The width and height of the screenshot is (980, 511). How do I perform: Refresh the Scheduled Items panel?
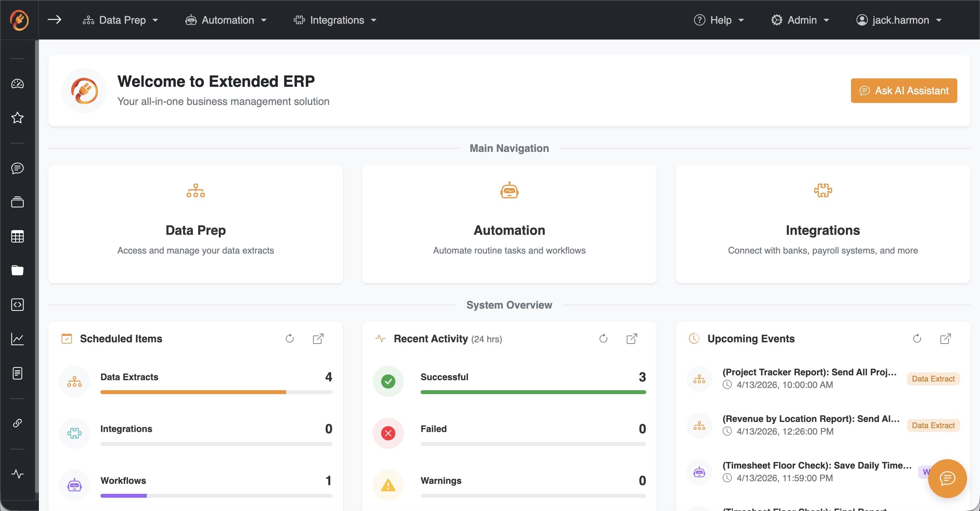coord(289,338)
